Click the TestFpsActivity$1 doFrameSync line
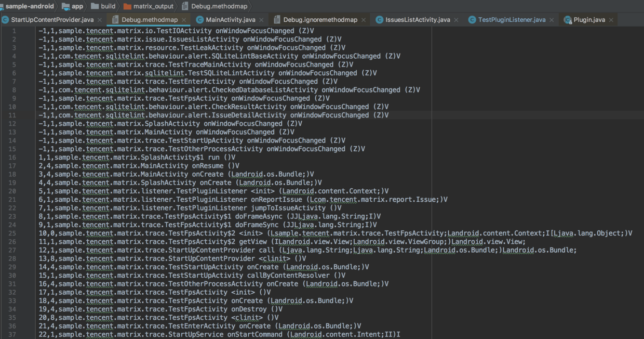 point(208,225)
